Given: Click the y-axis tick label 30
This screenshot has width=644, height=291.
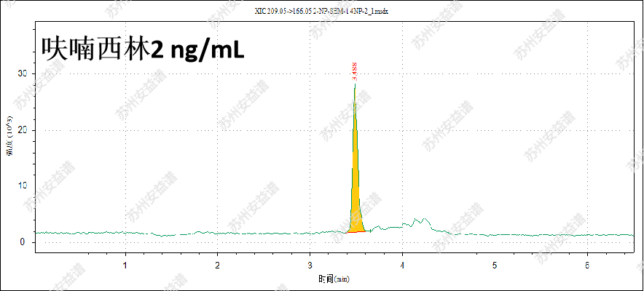Looking at the screenshot, I should [22, 73].
